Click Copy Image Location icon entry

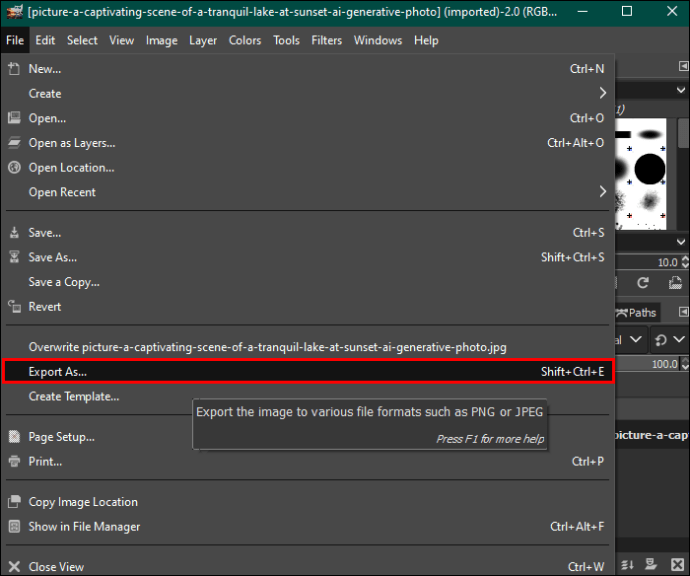[14, 502]
